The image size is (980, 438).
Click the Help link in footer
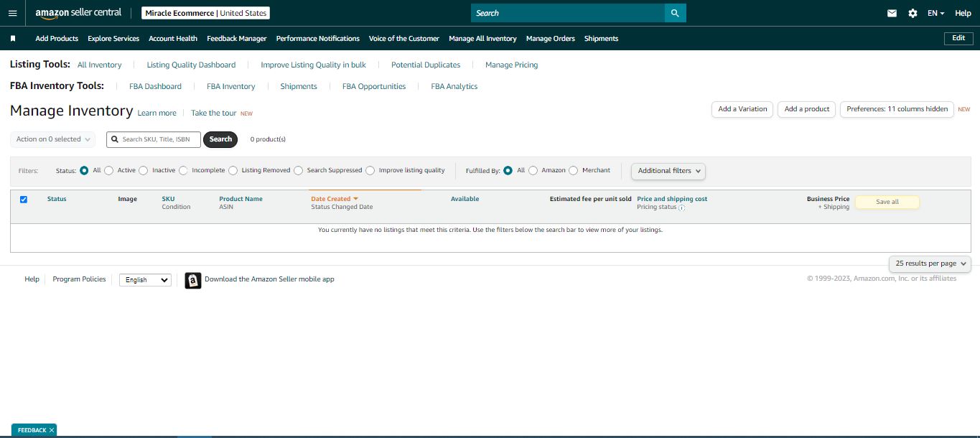click(32, 279)
